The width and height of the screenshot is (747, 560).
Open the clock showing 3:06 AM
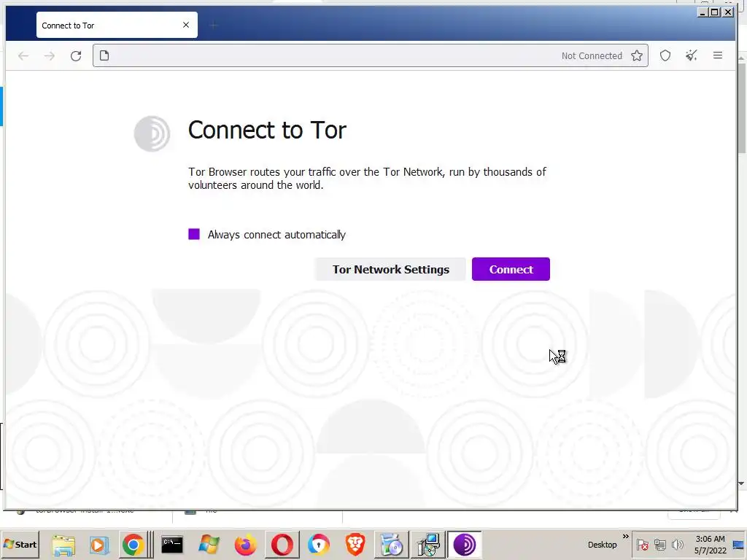pyautogui.click(x=710, y=545)
